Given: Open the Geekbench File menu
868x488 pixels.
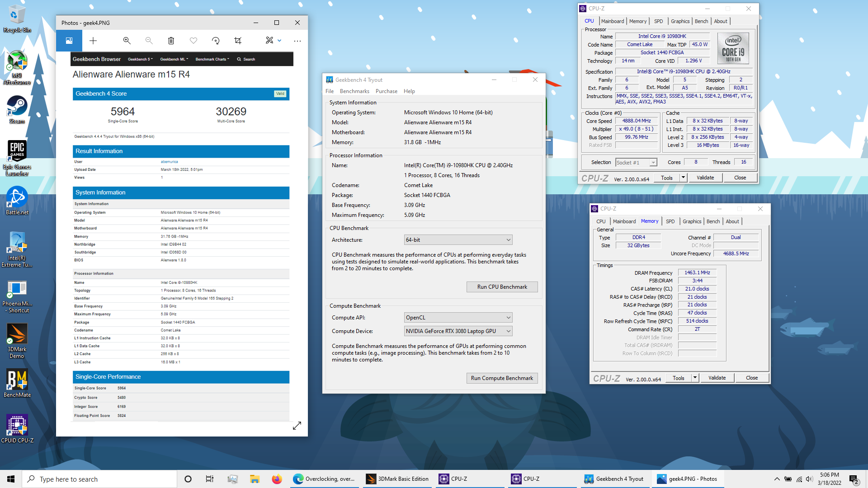Looking at the screenshot, I should [x=330, y=91].
